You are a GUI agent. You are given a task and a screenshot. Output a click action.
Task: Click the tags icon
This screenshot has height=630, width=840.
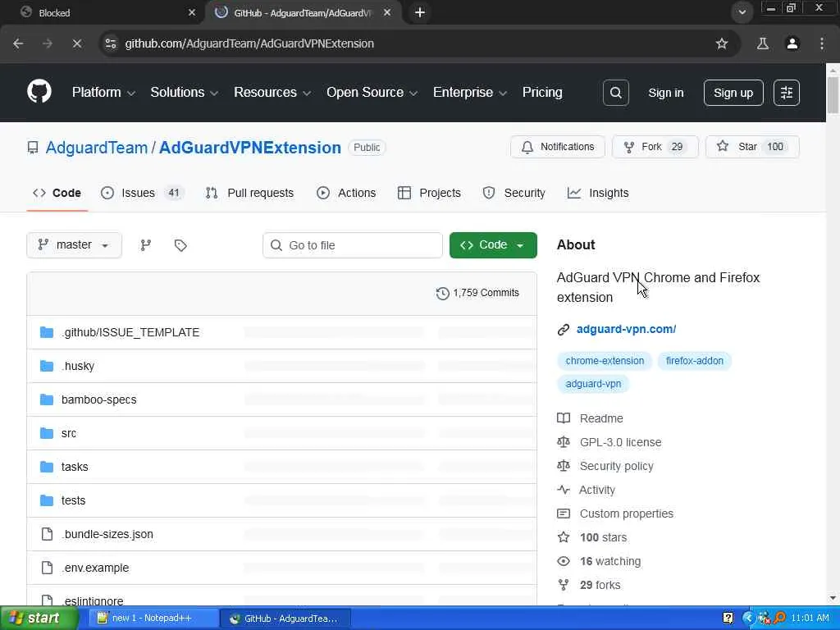tap(180, 244)
